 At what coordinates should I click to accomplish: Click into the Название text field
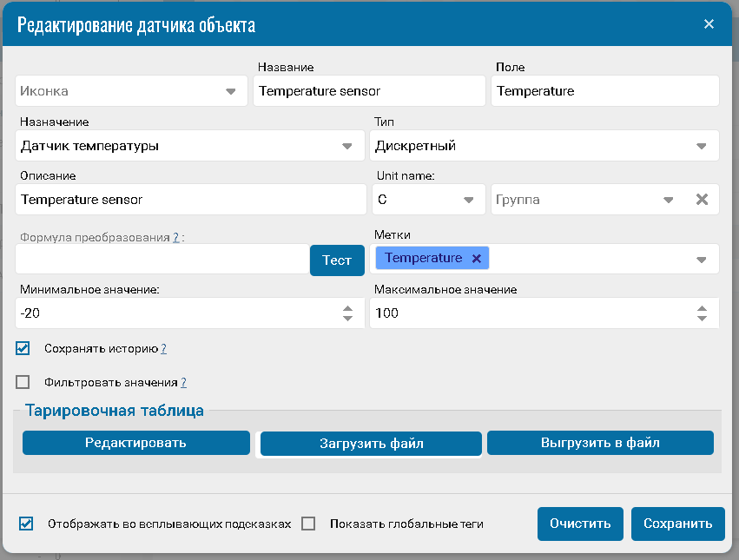coord(369,91)
